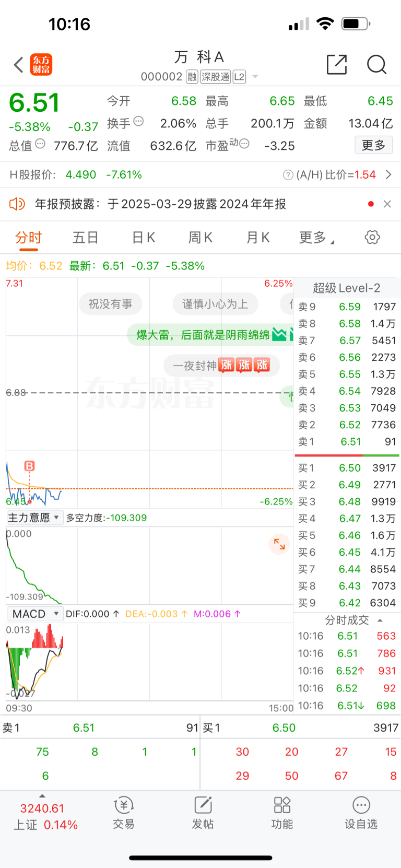This screenshot has height=868, width=401.
Task: Select 卖5 row at 6.55
Action: [x=347, y=374]
